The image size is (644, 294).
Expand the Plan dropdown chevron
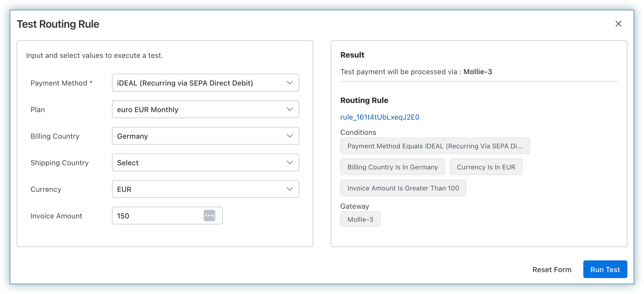pyautogui.click(x=290, y=109)
